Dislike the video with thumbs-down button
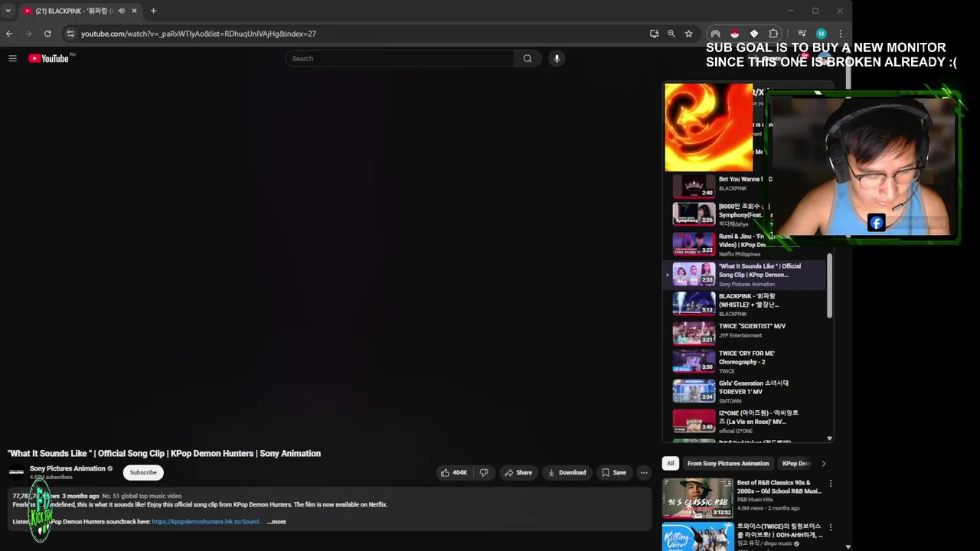Screen dimensions: 980x551 point(484,472)
